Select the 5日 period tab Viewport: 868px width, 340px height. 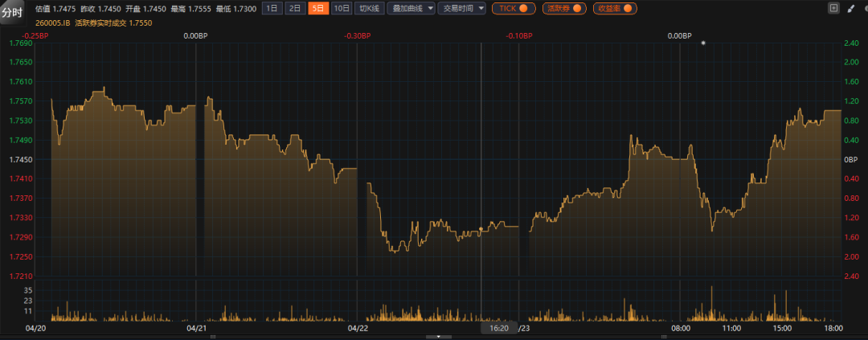click(x=319, y=8)
